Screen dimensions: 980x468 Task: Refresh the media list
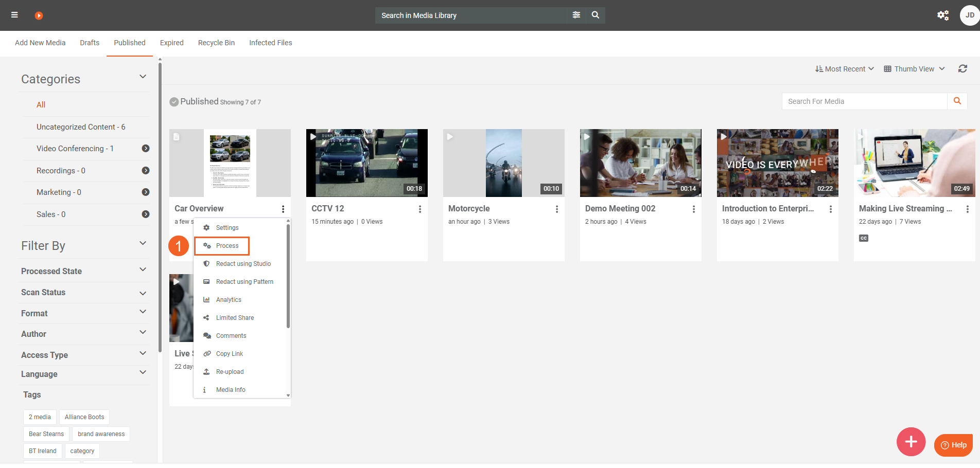coord(962,69)
